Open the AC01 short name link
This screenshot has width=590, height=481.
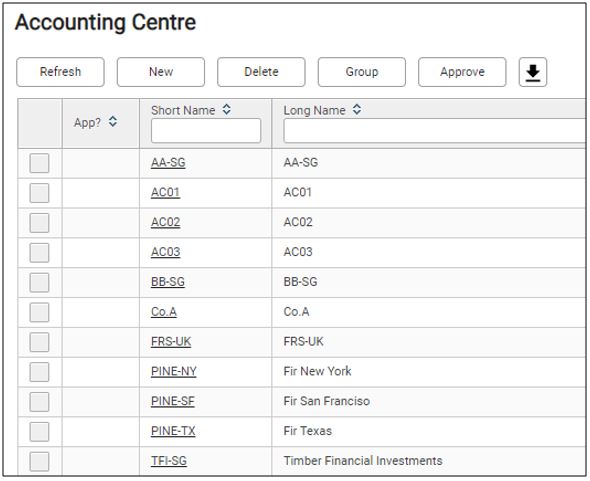click(x=165, y=192)
